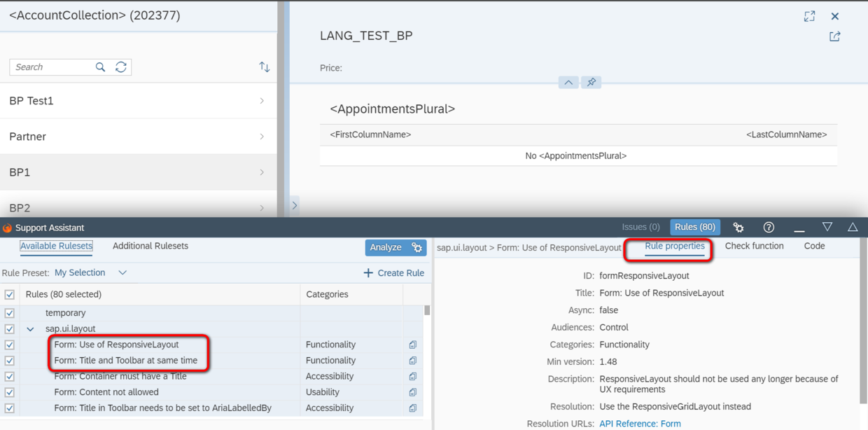Open the BP Test1 list item
Screen dimensions: 868x430
(x=138, y=101)
